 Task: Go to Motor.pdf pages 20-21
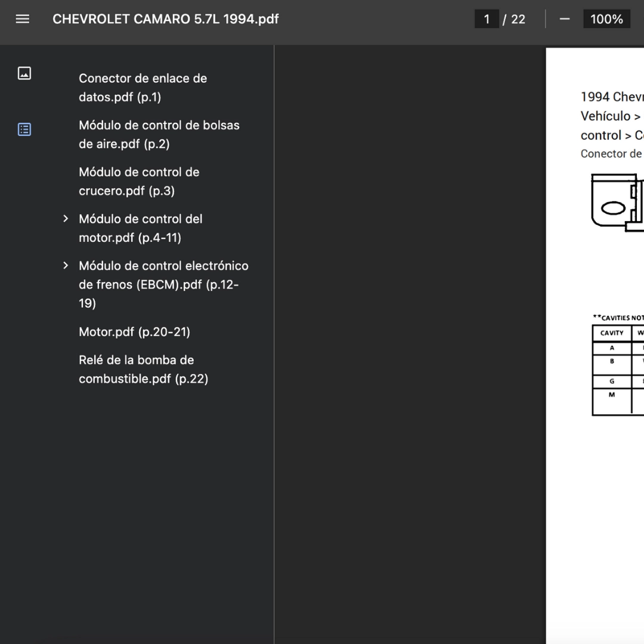click(134, 332)
